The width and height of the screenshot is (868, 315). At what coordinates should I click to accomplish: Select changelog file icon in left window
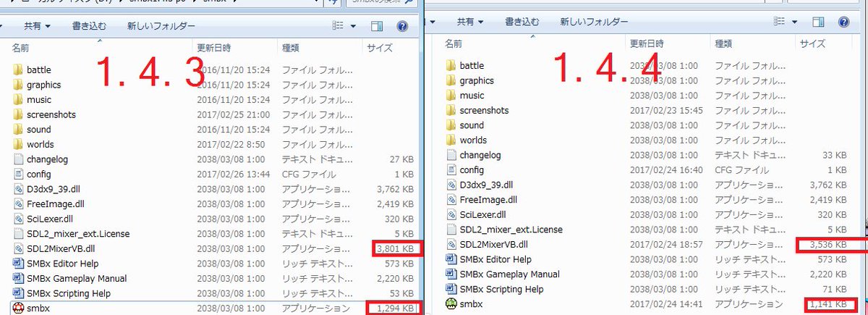click(18, 159)
